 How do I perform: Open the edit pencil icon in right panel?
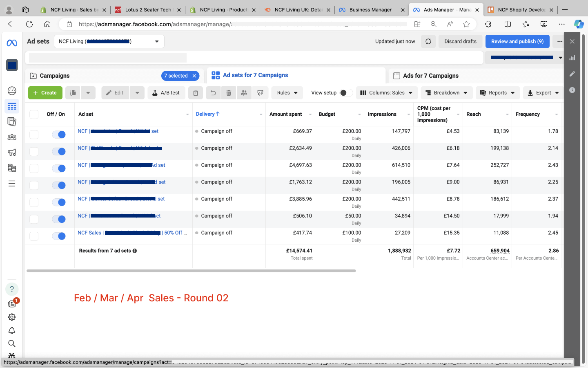572,74
